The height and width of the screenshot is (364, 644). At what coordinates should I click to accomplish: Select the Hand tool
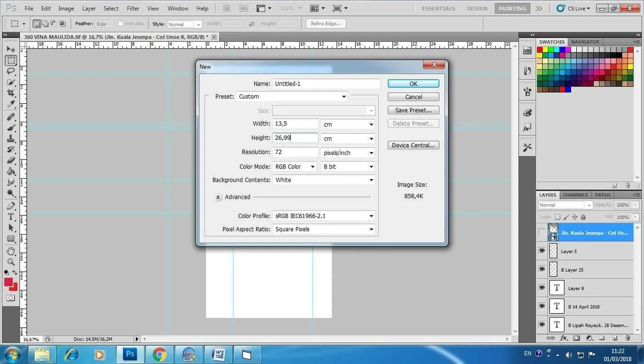(11, 251)
